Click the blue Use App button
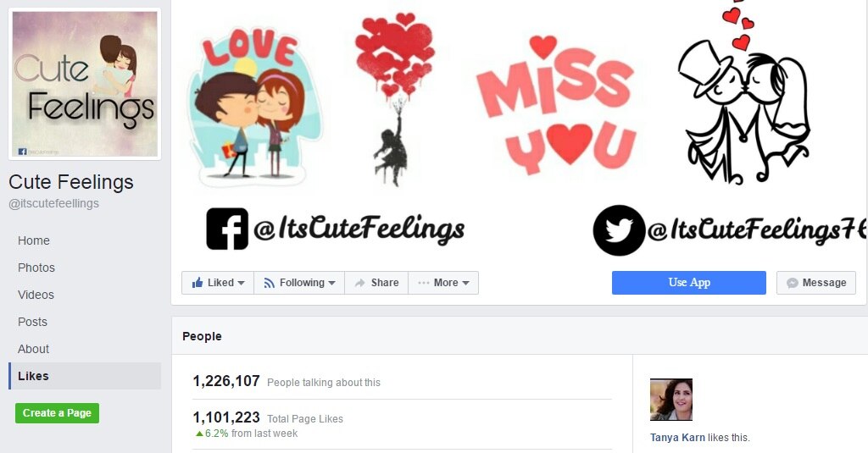Image resolution: width=868 pixels, height=453 pixels. coord(688,283)
